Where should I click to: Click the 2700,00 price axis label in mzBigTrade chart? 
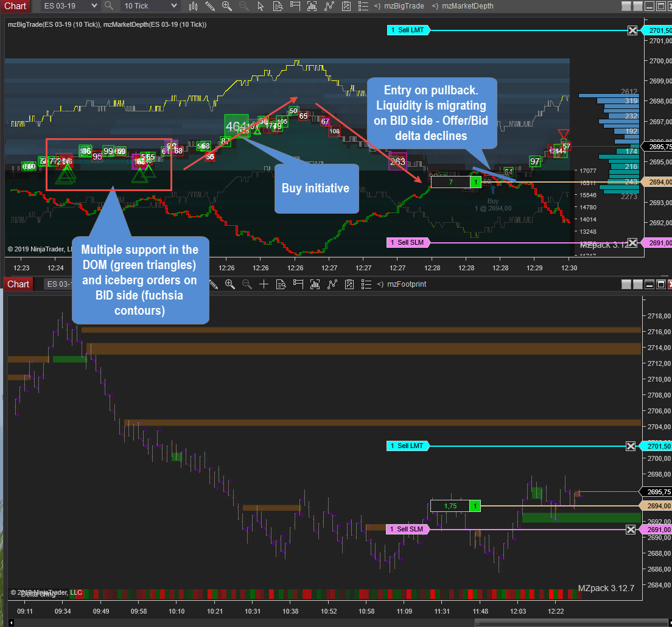660,61
